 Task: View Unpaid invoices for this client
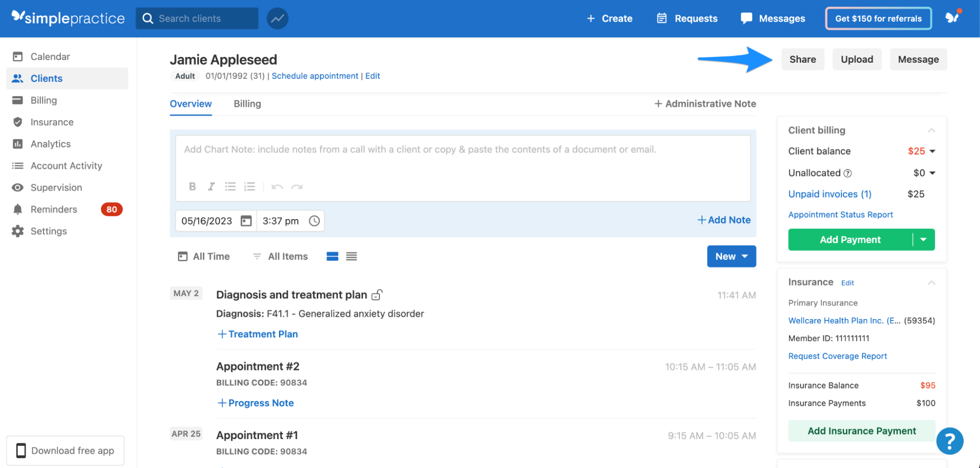pos(829,194)
